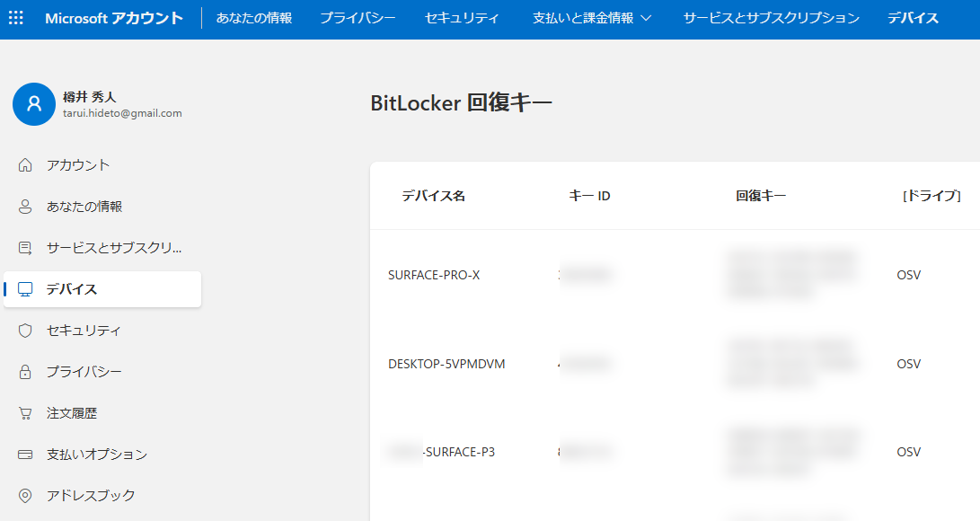The width and height of the screenshot is (980, 521).
Task: Expand the 支払いと課金情報 dropdown menu
Action: coord(591,16)
